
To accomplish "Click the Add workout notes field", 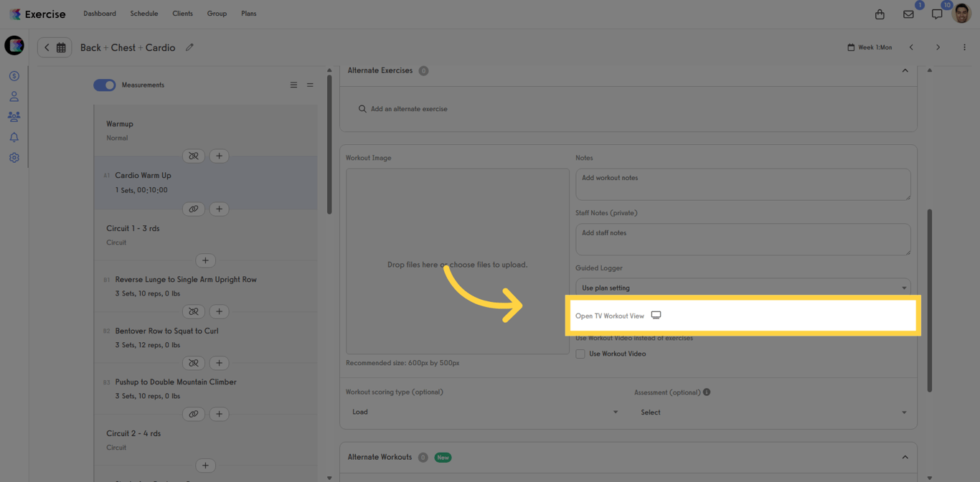I will pyautogui.click(x=743, y=184).
